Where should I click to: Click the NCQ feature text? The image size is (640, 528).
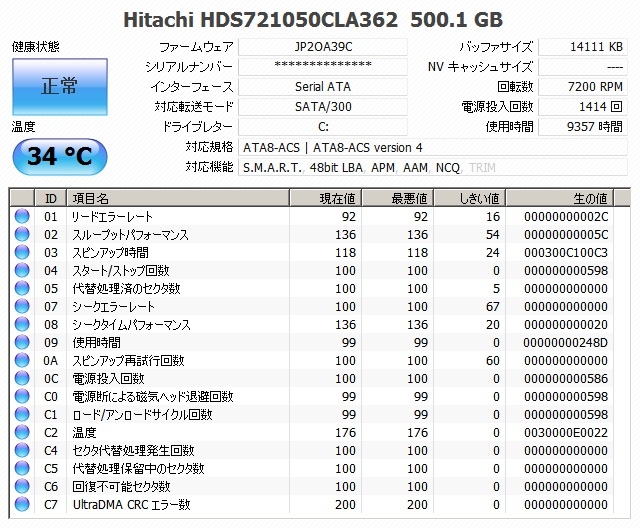[448, 167]
